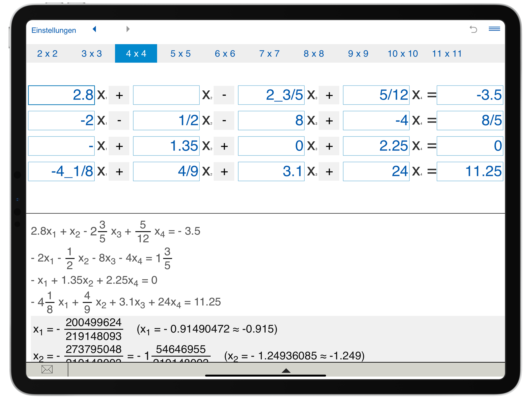Select the 4 x 4 tab
The image size is (532, 399).
click(136, 53)
